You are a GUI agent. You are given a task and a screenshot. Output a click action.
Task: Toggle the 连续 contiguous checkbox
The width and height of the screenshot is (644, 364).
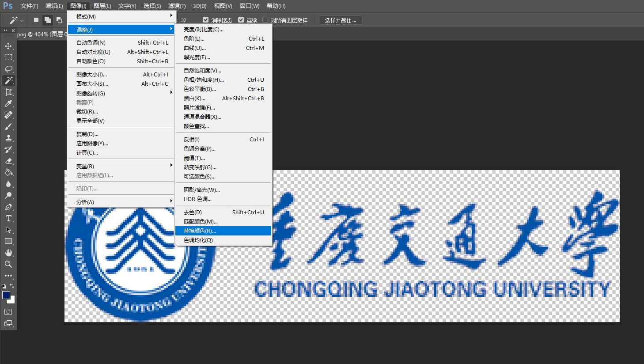[x=241, y=20]
